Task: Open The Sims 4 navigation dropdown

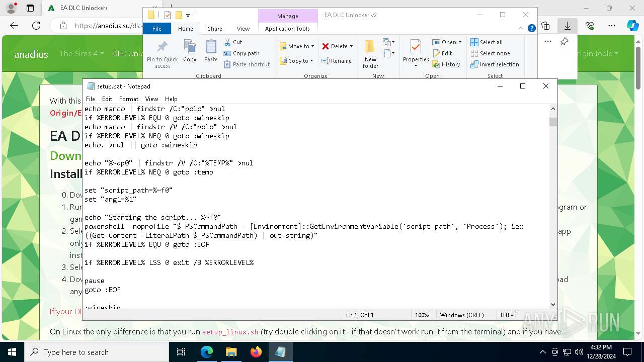Action: 82,53
